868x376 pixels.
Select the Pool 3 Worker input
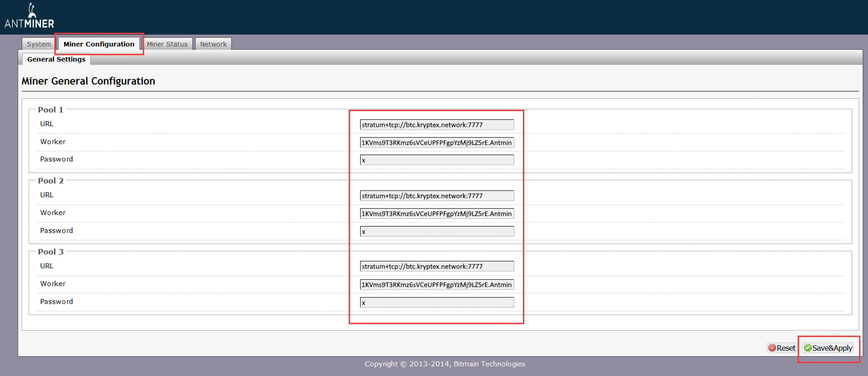(437, 284)
